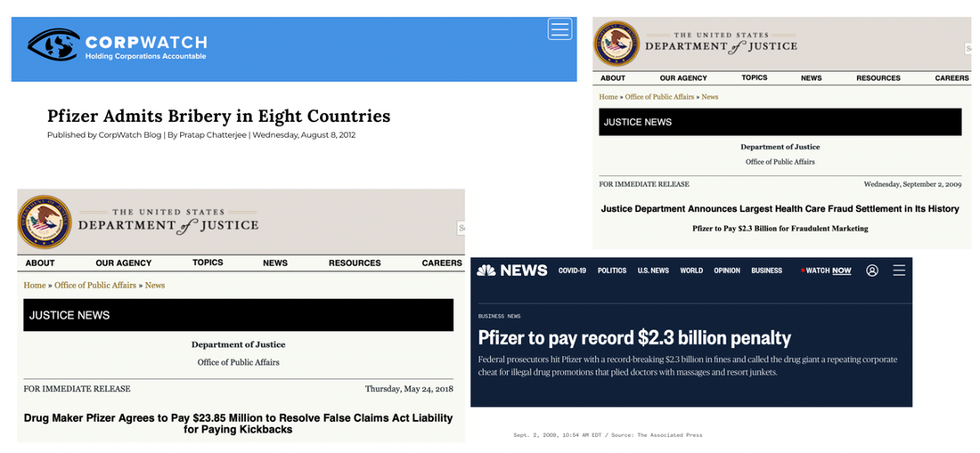Open TOPICS menu in the 2009 release page

click(754, 78)
